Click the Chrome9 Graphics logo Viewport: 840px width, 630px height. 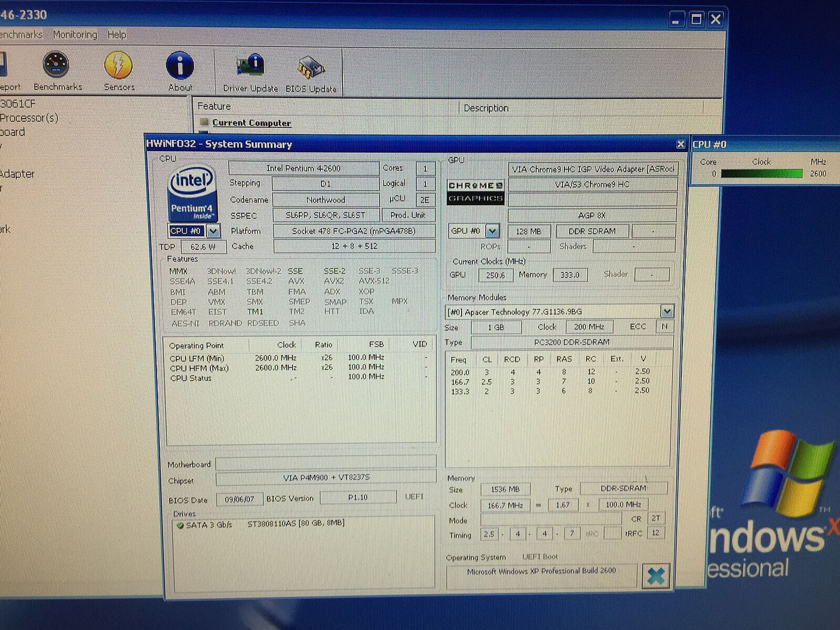(476, 192)
